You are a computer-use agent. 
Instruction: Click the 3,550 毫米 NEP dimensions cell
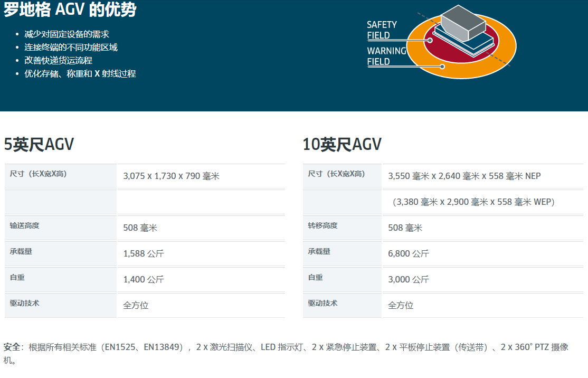464,176
